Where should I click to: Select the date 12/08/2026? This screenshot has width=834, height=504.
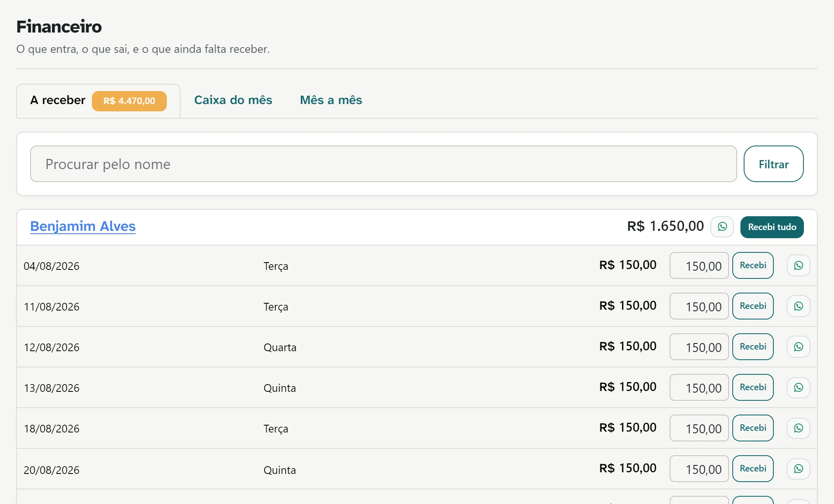click(51, 348)
